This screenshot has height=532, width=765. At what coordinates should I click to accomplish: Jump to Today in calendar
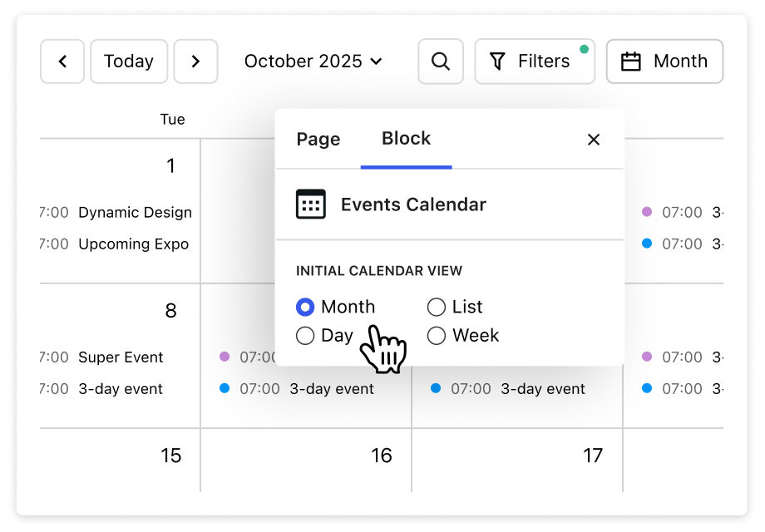(129, 62)
